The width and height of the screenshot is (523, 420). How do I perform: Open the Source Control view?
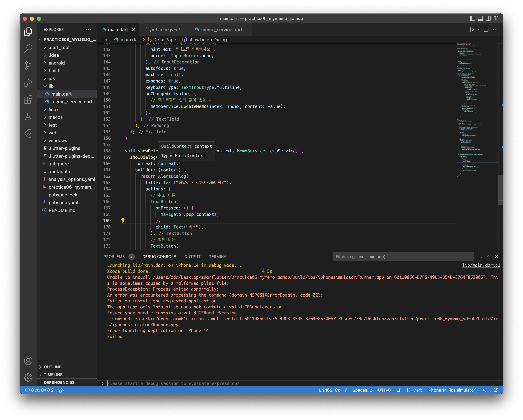[x=28, y=66]
